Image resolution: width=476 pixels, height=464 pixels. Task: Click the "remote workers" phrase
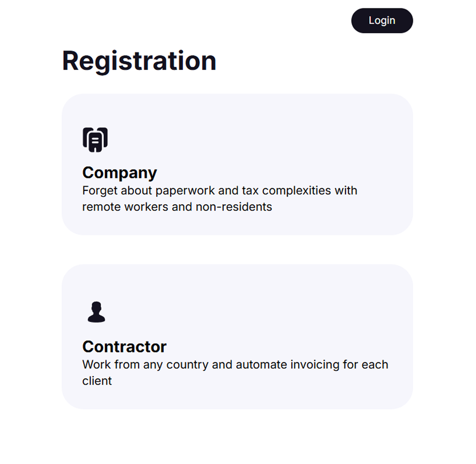pos(125,207)
